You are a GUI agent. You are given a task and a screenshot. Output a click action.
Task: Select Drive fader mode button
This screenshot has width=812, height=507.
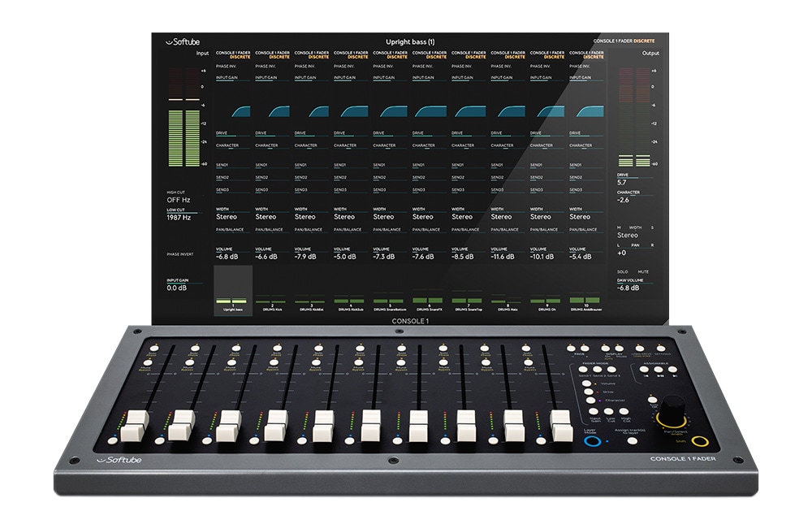[588, 392]
